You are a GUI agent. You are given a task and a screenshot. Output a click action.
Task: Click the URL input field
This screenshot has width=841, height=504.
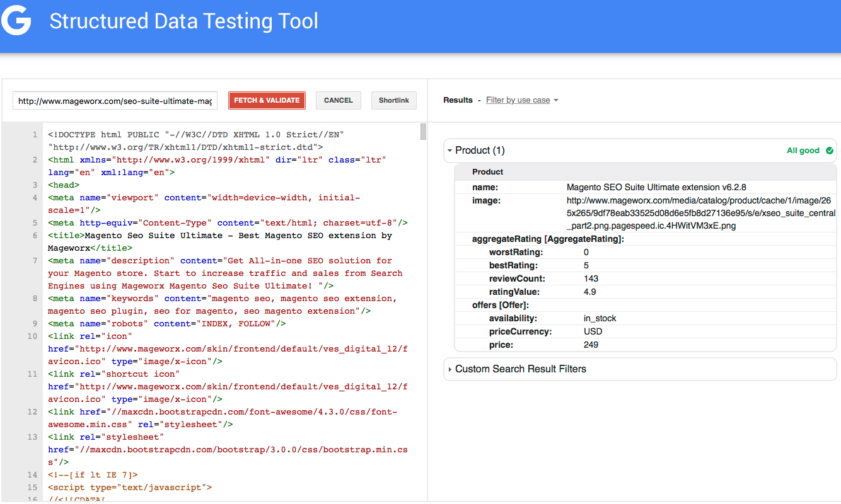[115, 101]
